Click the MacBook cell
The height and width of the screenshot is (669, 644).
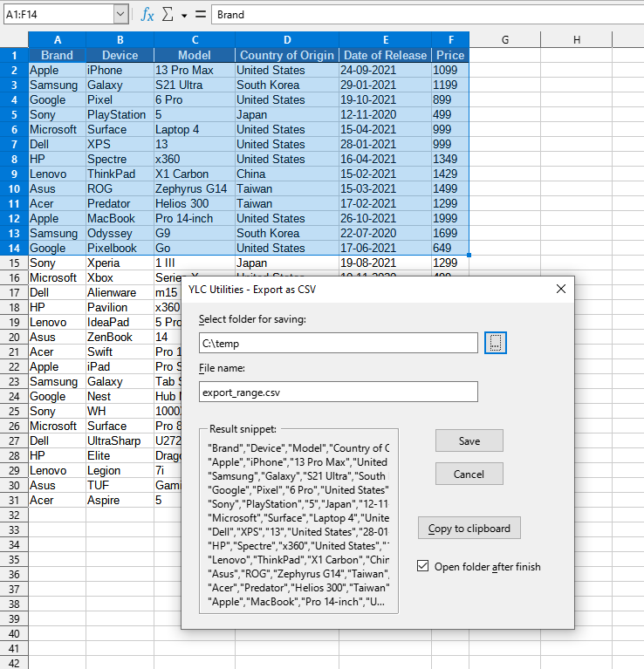pos(120,218)
